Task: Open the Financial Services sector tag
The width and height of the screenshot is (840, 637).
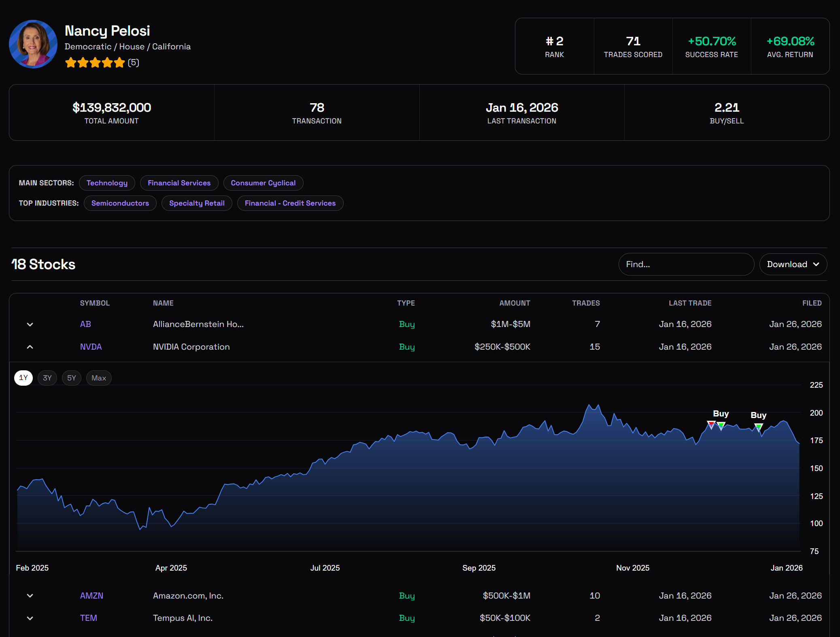Action: tap(179, 183)
